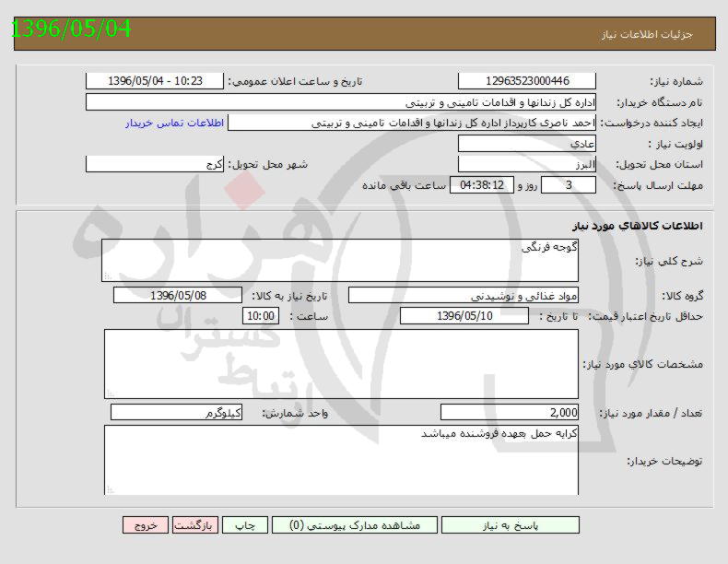Exit using the خروج button
The image size is (728, 564).
[145, 524]
